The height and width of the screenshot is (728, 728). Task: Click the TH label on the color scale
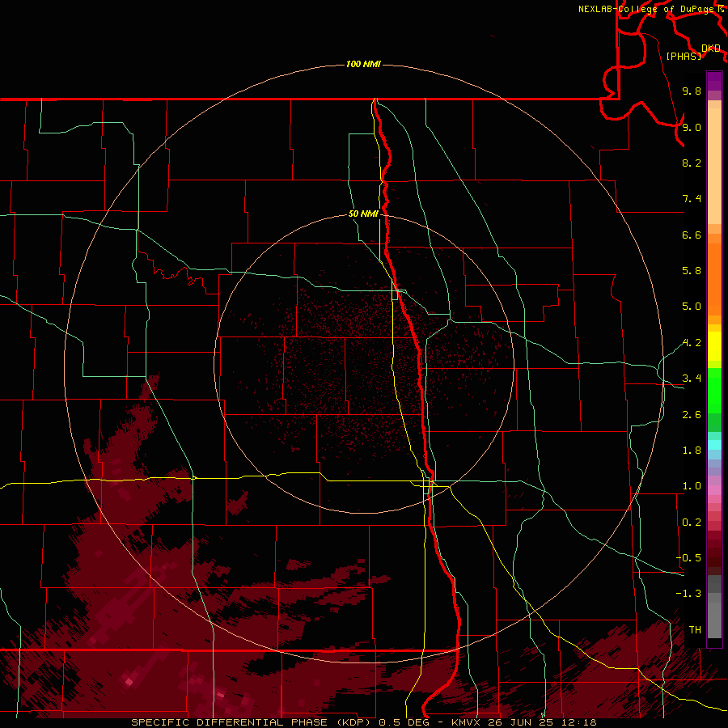tap(695, 630)
